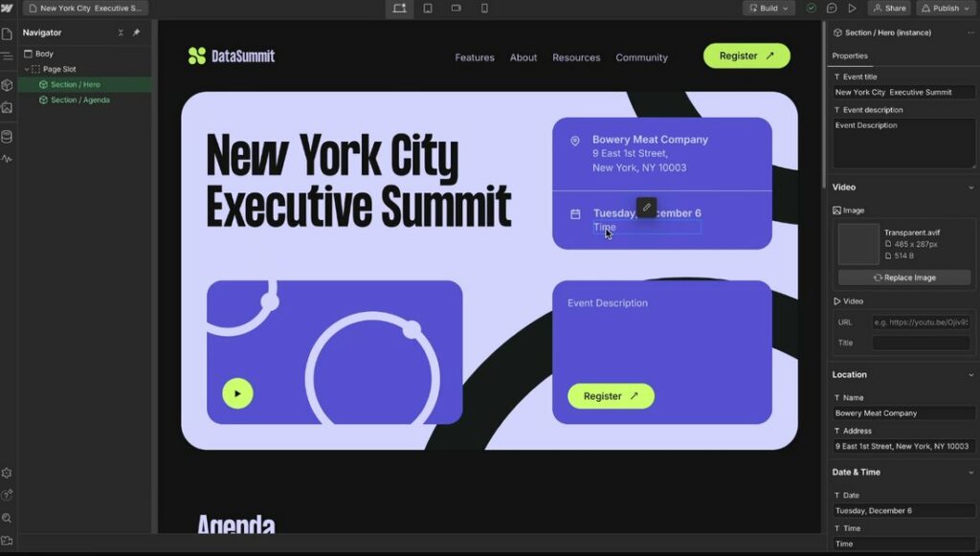Switch to tablet breakpoint view

pyautogui.click(x=428, y=8)
